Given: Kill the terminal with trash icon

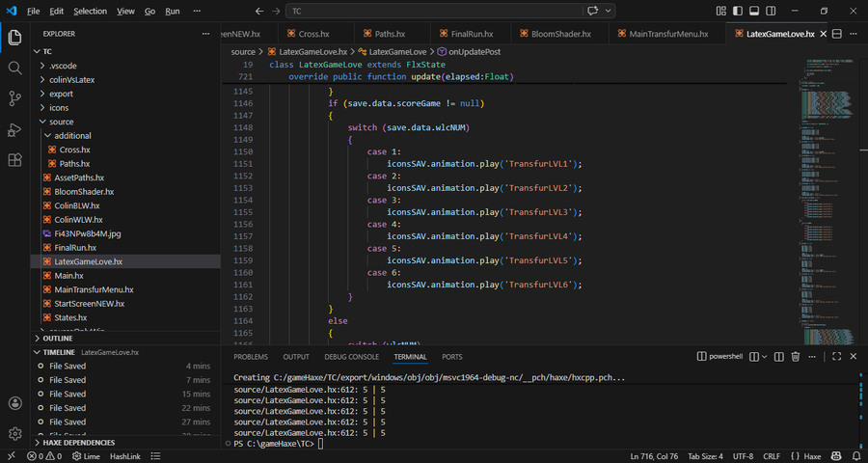Looking at the screenshot, I should point(796,357).
